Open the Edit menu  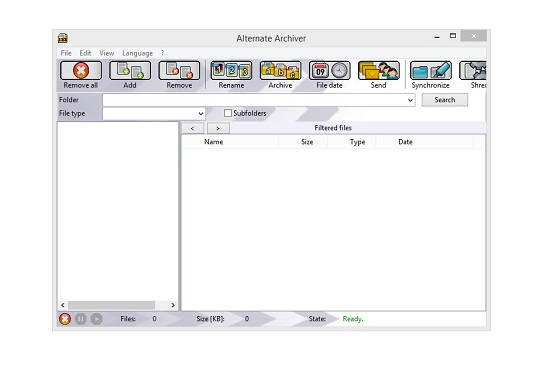pos(85,53)
